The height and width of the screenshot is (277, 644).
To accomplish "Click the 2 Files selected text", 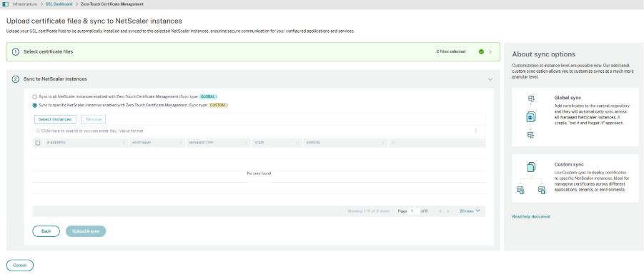I will pyautogui.click(x=450, y=51).
